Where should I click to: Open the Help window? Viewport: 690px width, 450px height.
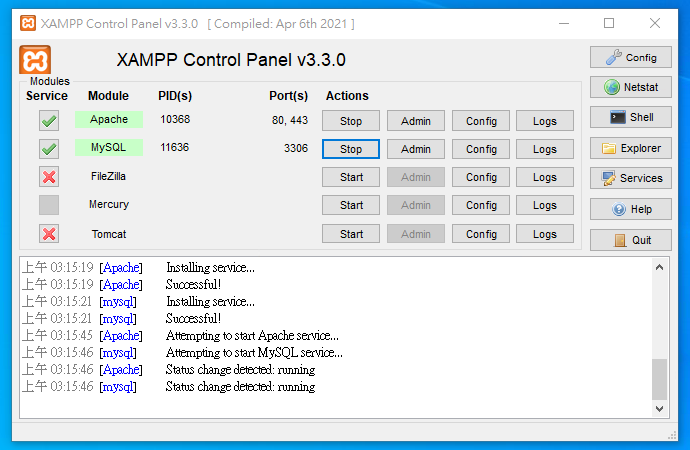pyautogui.click(x=630, y=209)
